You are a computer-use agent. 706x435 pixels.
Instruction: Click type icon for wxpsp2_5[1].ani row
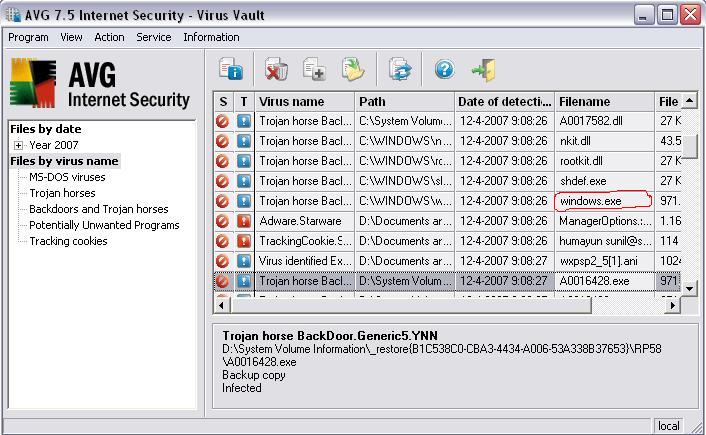[244, 261]
